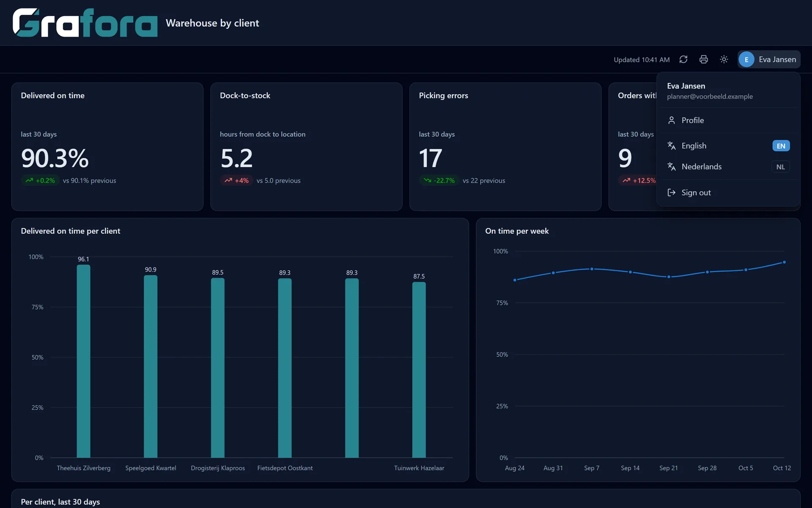The height and width of the screenshot is (508, 812).
Task: Click the Speelgoed Kwartel bar
Action: [151, 366]
